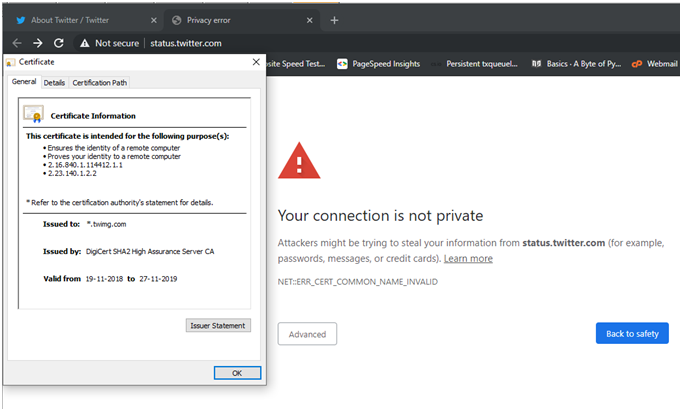Click the globe favicon on Privacy error tab
This screenshot has width=682, height=411.
177,20
